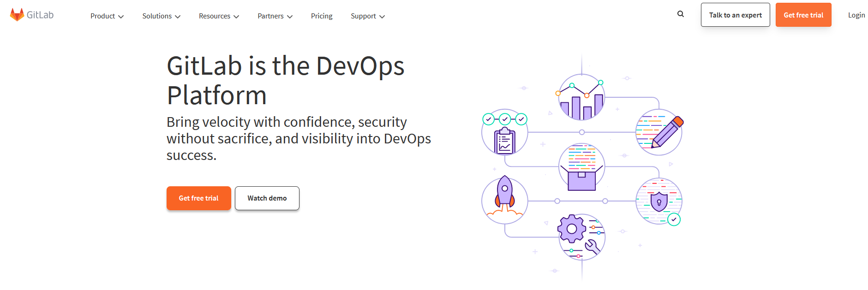
Task: Expand the Partners dropdown menu
Action: point(275,16)
